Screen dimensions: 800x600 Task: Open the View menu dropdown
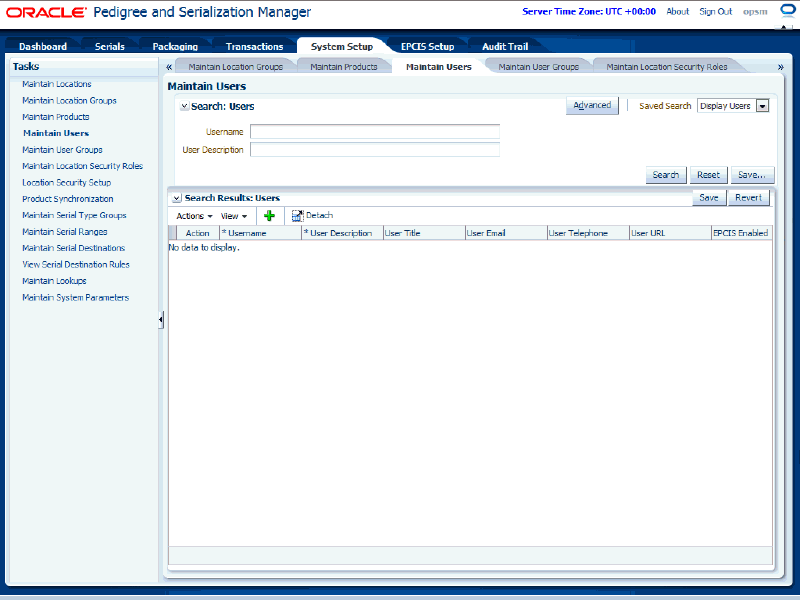pos(234,216)
